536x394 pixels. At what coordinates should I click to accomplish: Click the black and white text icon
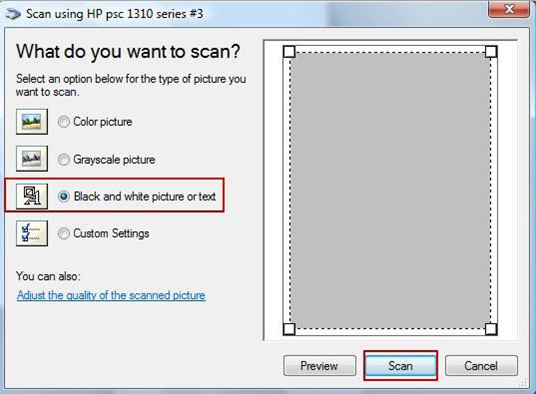click(32, 196)
